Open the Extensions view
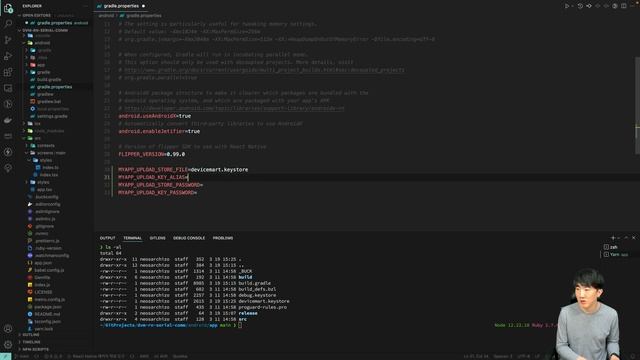The width and height of the screenshot is (640, 360). tap(8, 72)
